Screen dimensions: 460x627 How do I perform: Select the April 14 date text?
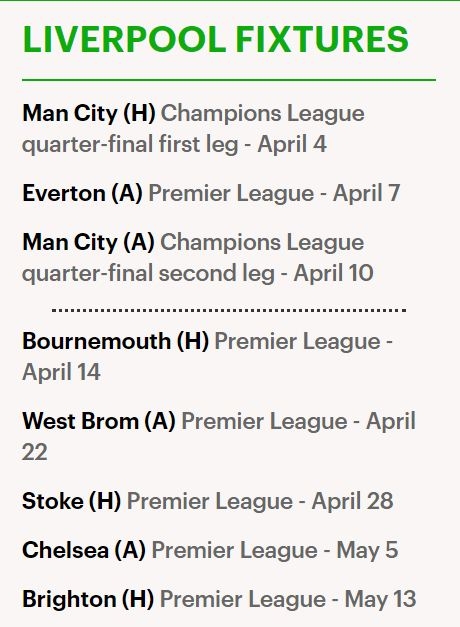[x=61, y=372]
